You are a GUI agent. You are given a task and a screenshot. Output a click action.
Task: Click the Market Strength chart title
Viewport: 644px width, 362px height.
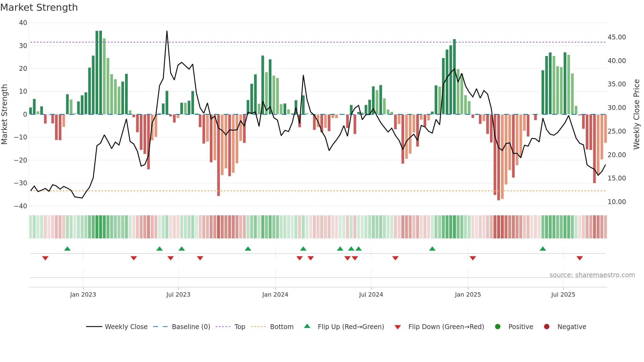pos(39,8)
